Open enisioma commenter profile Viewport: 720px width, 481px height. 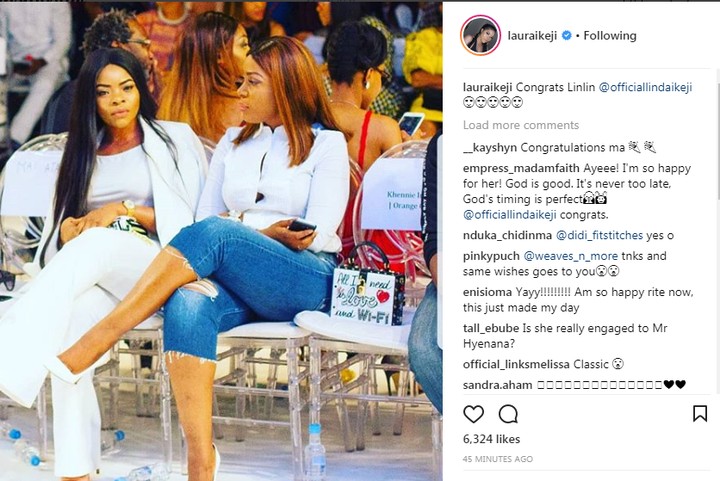[x=487, y=292]
